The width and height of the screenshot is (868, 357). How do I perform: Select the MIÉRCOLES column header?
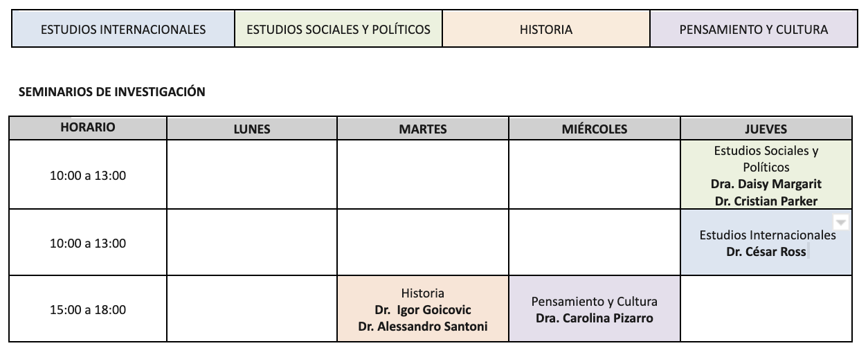click(595, 129)
